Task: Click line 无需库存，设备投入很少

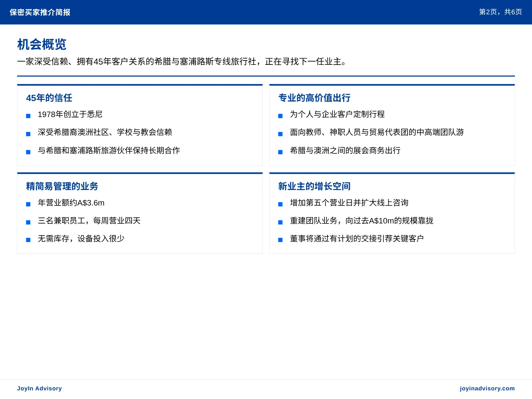Action: click(x=81, y=239)
